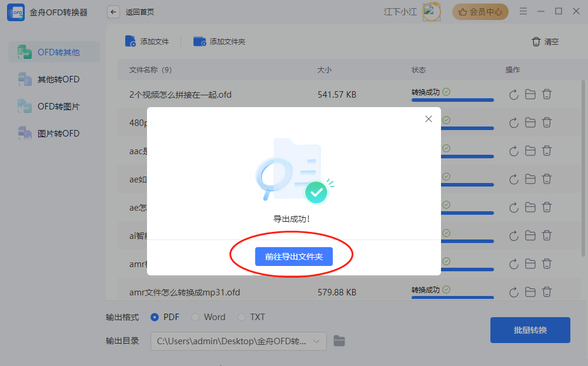
Task: Delete amr文件怎么转换成mp31.ofd from the list
Action: tap(547, 291)
